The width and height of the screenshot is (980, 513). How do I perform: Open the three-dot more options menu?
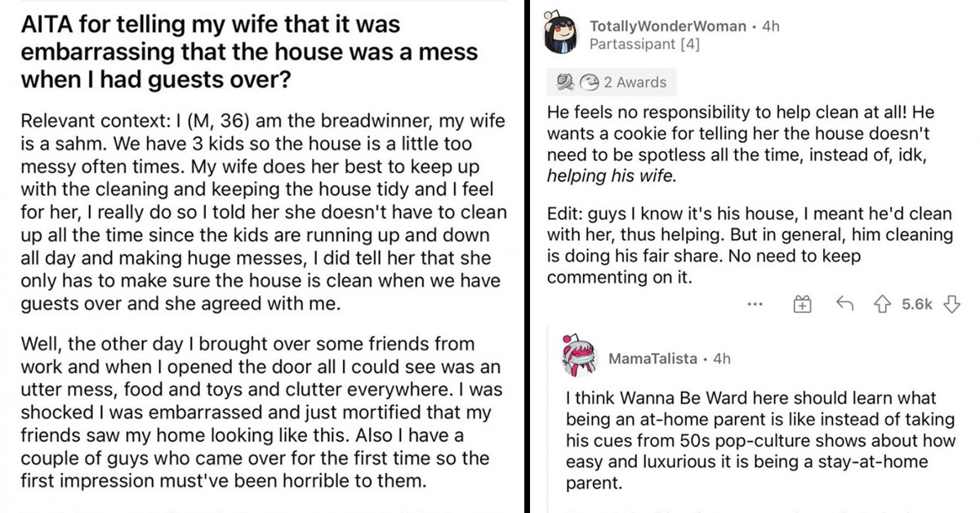coord(755,303)
